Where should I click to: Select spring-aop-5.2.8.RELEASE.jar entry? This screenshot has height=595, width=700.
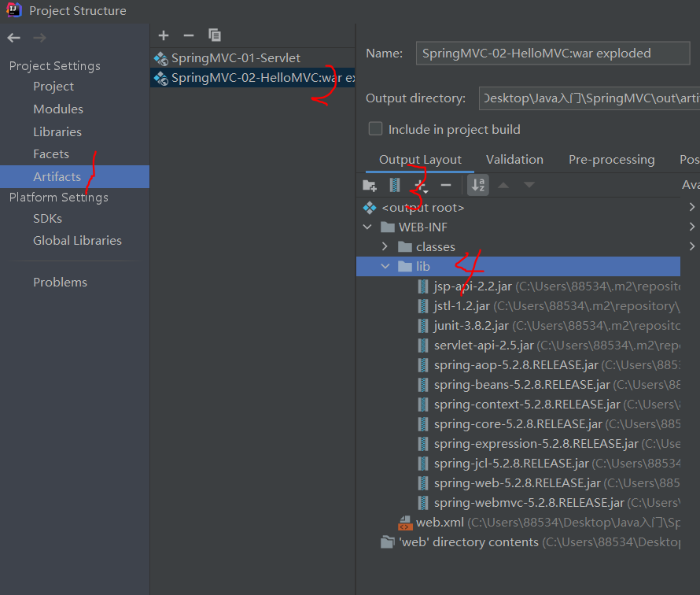click(518, 364)
